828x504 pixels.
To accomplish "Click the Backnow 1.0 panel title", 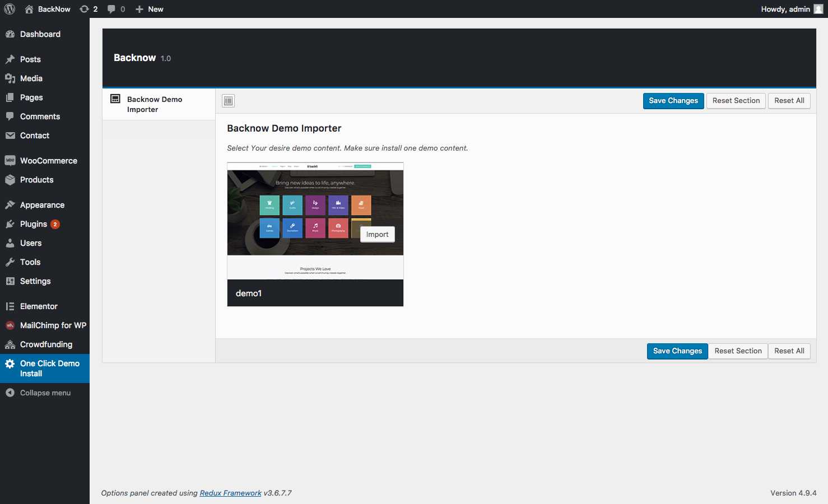I will [142, 58].
